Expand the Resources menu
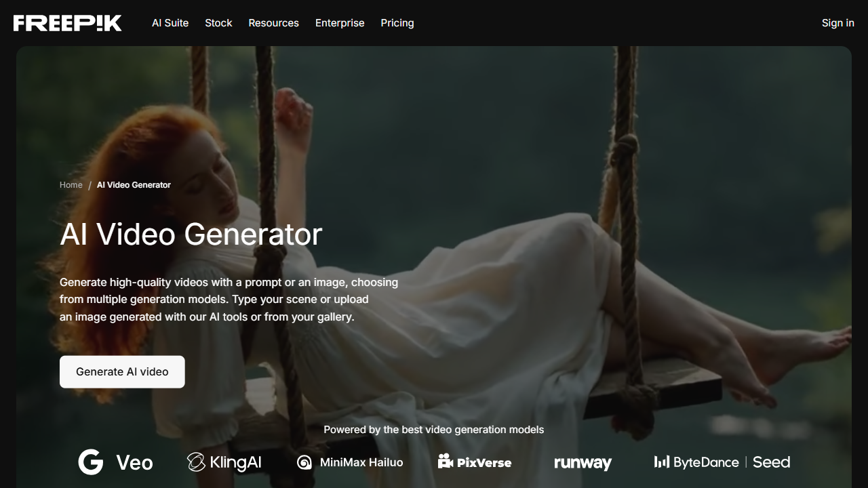Image resolution: width=868 pixels, height=488 pixels. pos(273,23)
